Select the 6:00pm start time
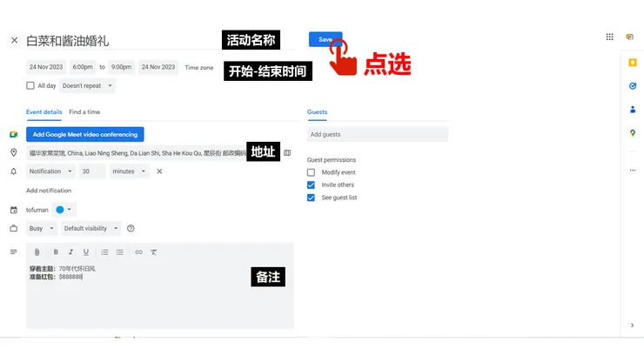This screenshot has height=362, width=644. (83, 67)
